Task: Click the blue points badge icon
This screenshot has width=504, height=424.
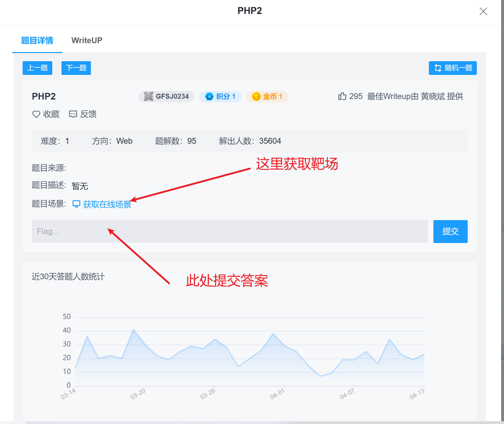Action: click(209, 96)
